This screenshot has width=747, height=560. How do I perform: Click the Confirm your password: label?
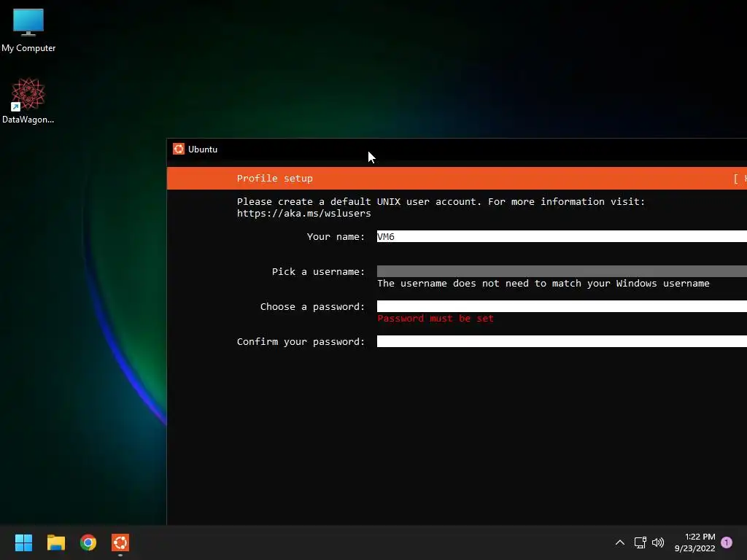(301, 341)
